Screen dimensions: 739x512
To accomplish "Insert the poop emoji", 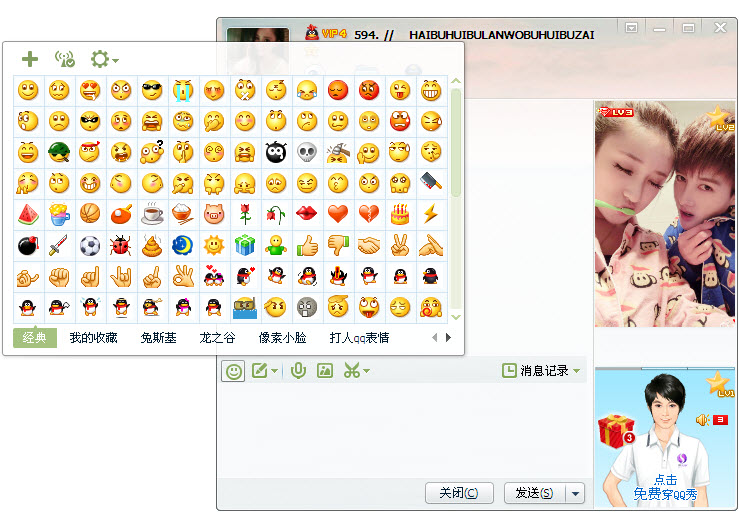I will click(x=152, y=246).
